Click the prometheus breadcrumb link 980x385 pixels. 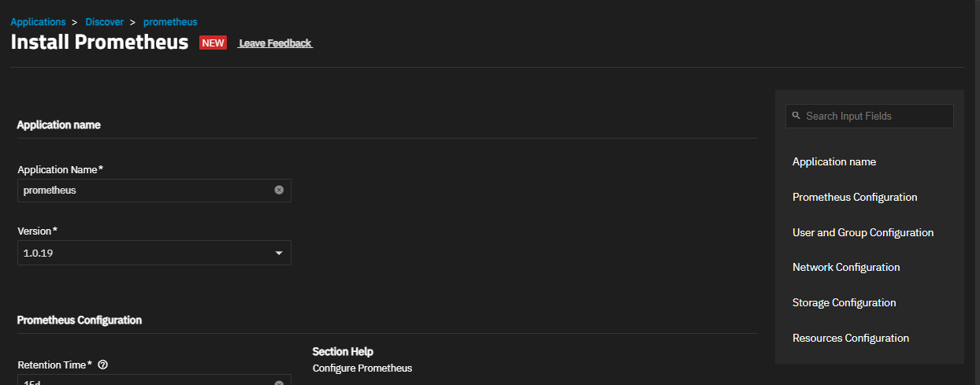point(170,22)
